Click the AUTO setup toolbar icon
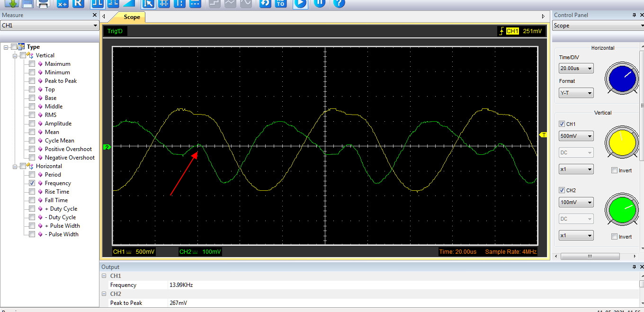Image resolution: width=644 pixels, height=312 pixels. coord(281,3)
